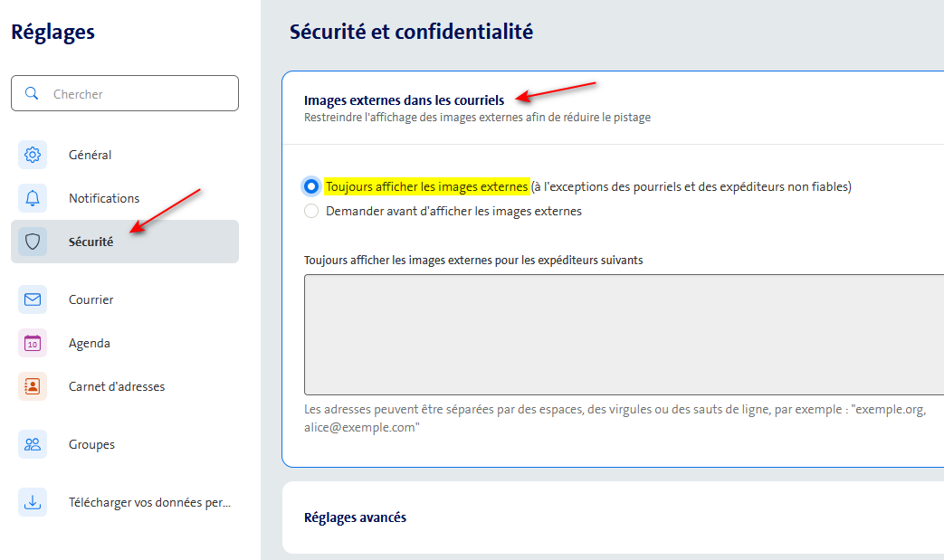Open the Notifications settings menu item

point(104,198)
